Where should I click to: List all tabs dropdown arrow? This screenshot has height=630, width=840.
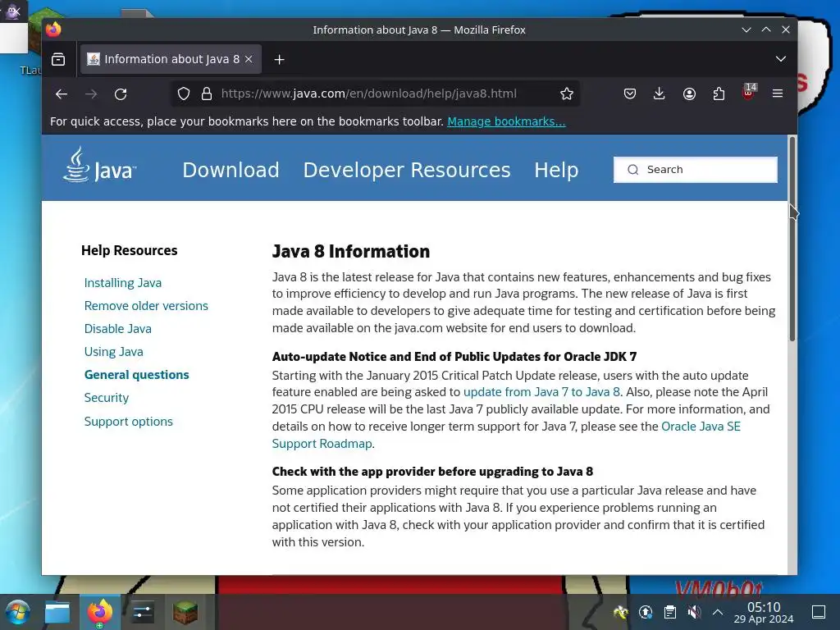click(781, 59)
